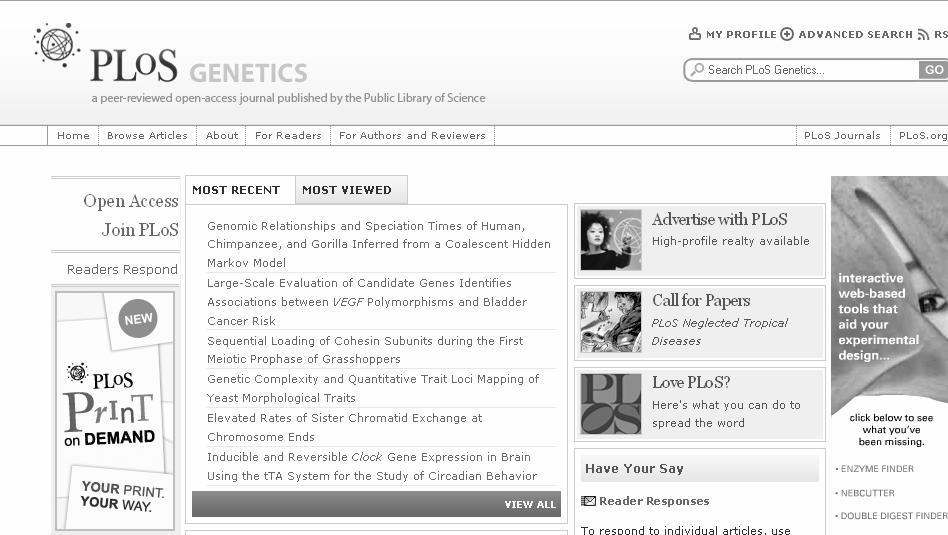The height and width of the screenshot is (535, 948).
Task: Click the My Profile person icon
Action: coord(695,34)
